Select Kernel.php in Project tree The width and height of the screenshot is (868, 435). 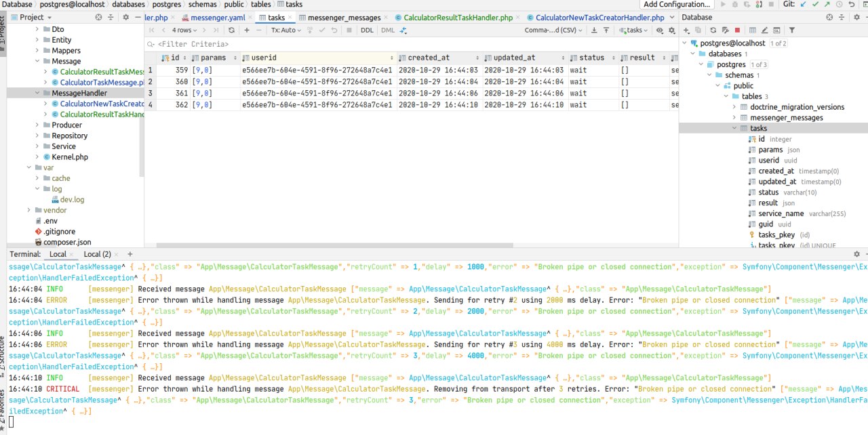[69, 157]
